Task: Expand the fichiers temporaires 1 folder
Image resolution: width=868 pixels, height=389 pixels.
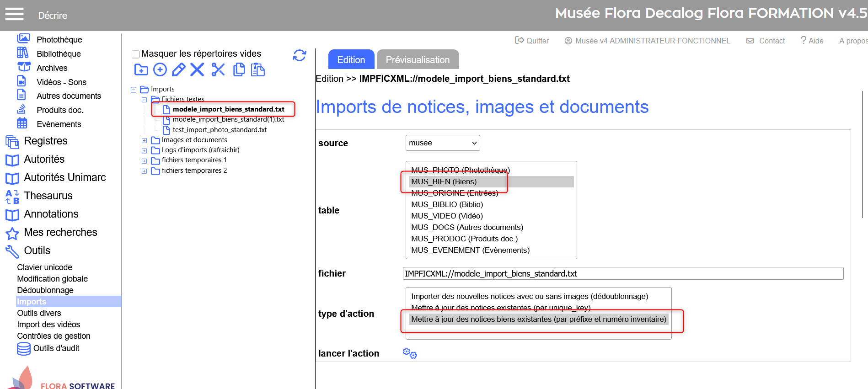Action: [x=144, y=161]
